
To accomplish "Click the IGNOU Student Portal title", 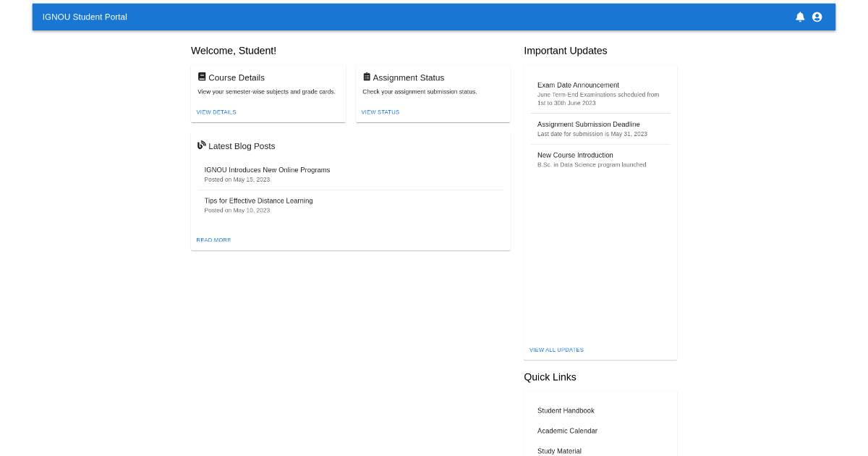I will (85, 17).
